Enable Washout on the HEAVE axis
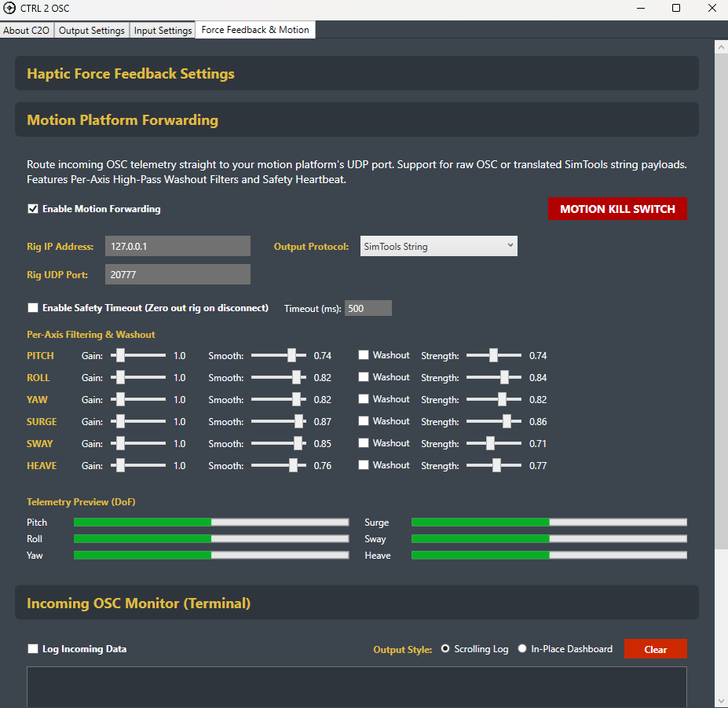This screenshot has width=728, height=708. pyautogui.click(x=364, y=464)
